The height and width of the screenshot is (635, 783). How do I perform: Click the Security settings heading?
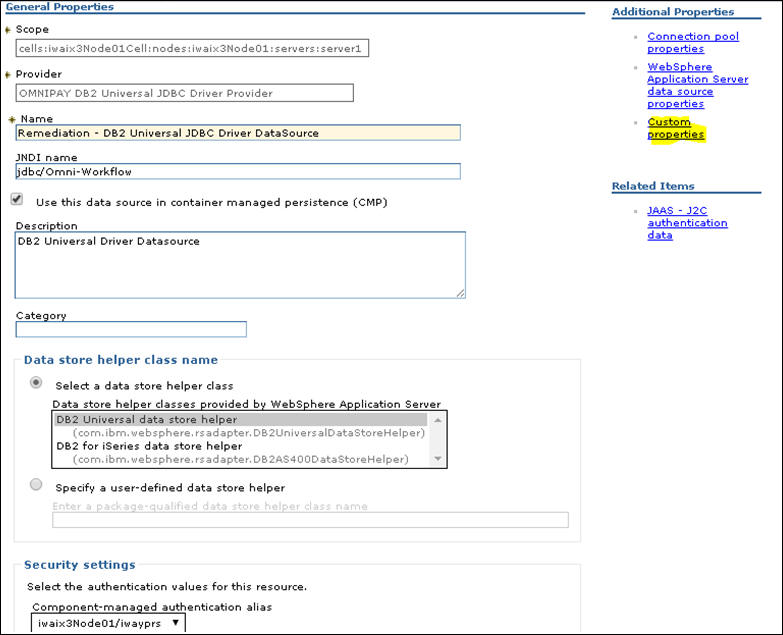click(80, 565)
